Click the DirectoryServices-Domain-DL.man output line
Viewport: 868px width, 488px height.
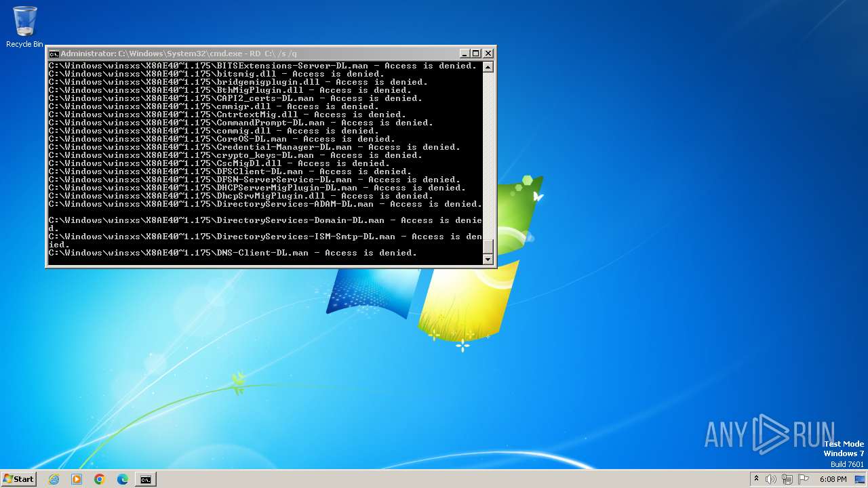(265, 224)
